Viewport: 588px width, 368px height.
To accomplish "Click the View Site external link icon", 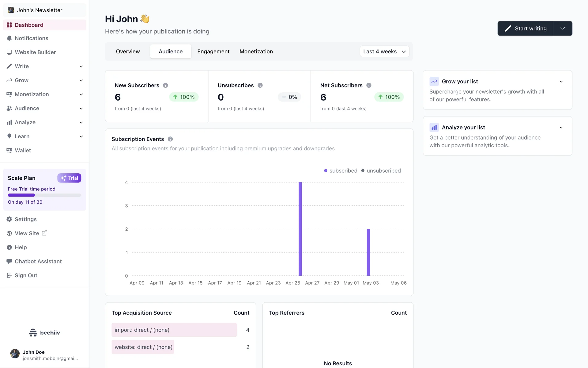I will (x=44, y=233).
